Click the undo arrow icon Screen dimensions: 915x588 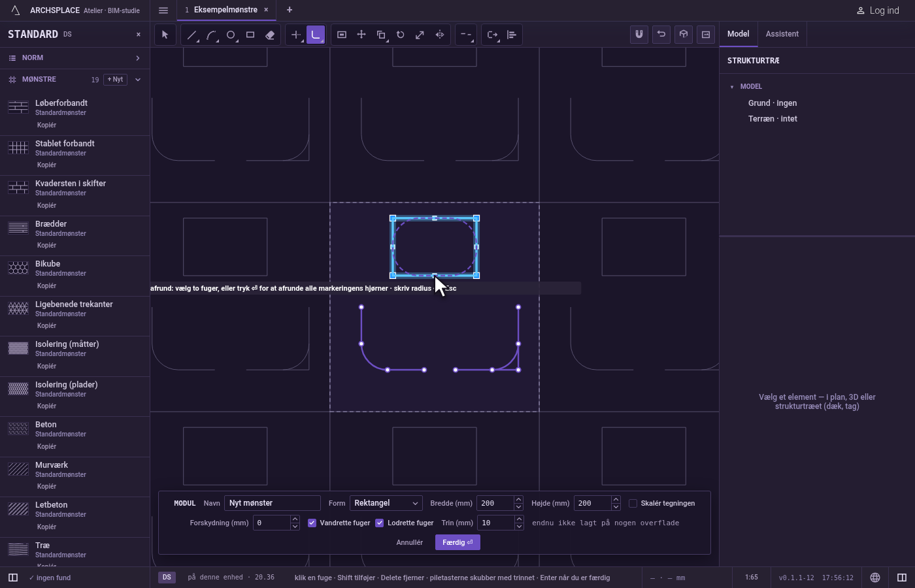pos(661,34)
